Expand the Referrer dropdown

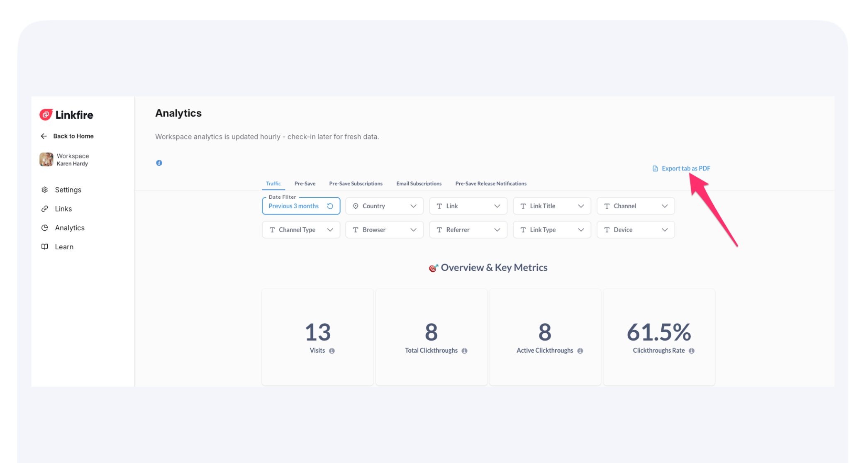tap(468, 230)
